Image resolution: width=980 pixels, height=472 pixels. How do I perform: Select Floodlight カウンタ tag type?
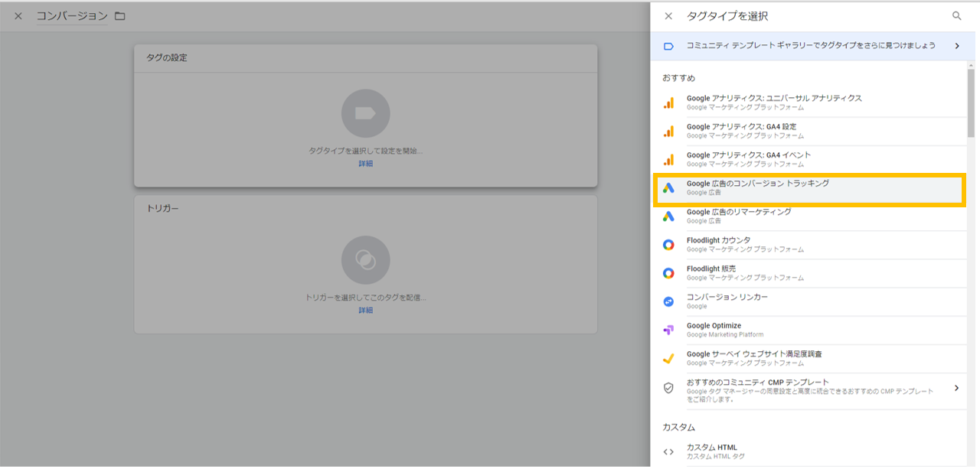tap(814, 245)
